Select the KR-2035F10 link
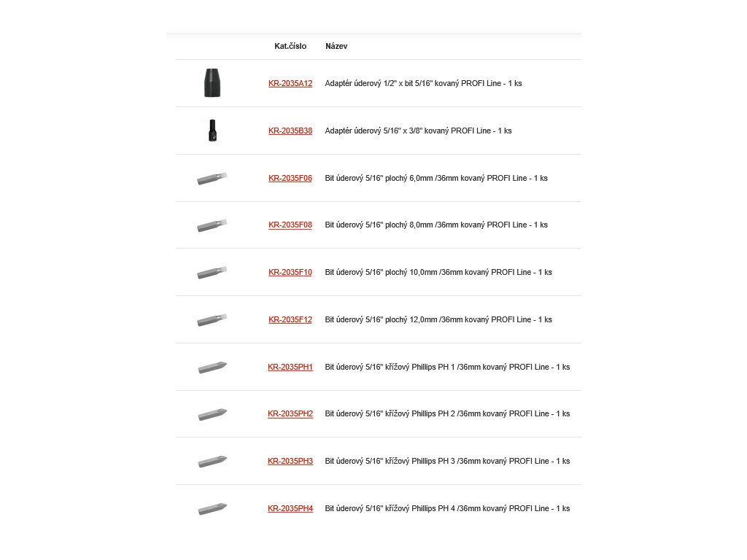The height and width of the screenshot is (560, 747). tap(290, 273)
